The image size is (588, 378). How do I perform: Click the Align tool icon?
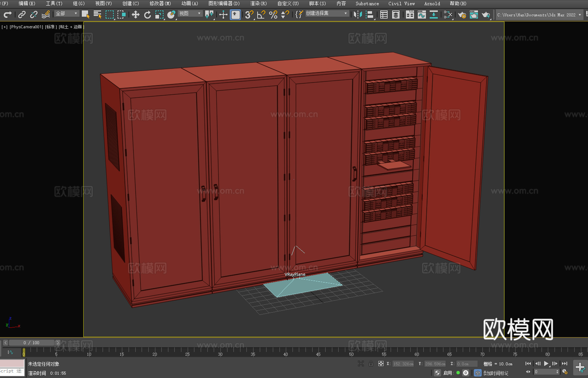370,14
